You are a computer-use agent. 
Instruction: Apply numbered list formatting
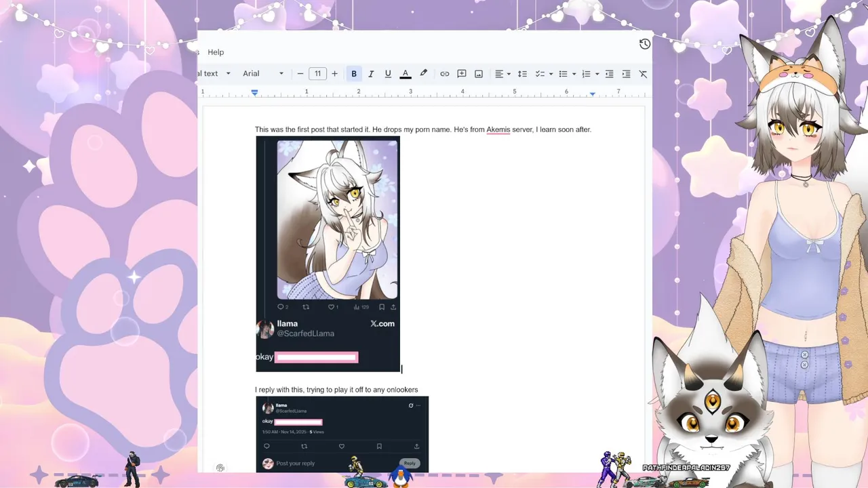(587, 74)
